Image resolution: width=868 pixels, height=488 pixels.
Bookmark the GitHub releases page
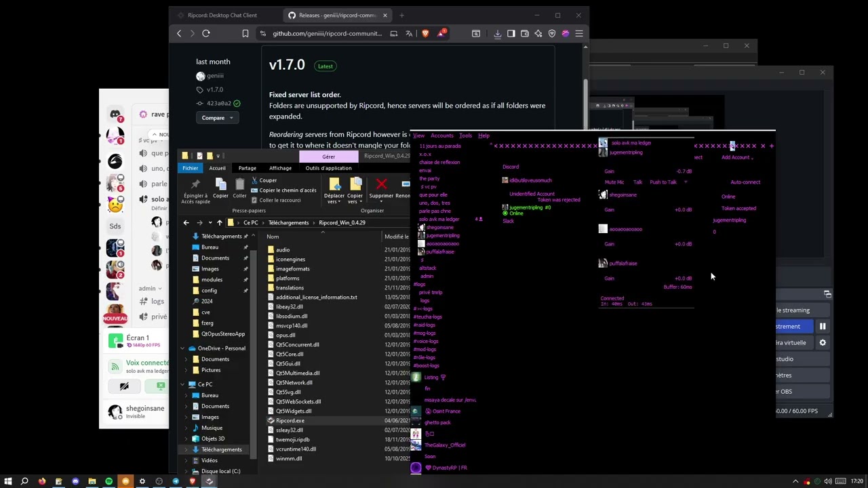[x=245, y=33]
